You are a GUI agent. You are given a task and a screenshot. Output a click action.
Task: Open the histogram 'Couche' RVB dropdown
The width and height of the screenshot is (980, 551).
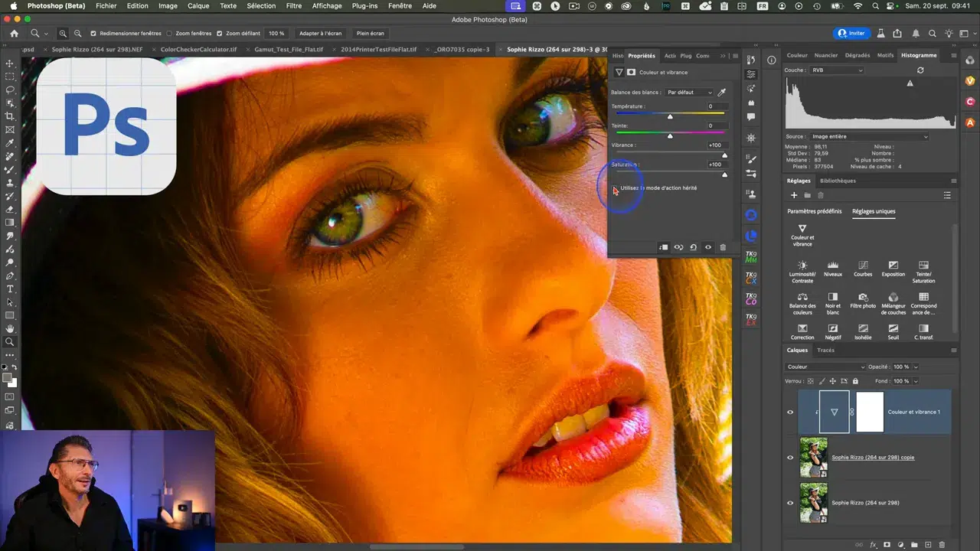[836, 70]
